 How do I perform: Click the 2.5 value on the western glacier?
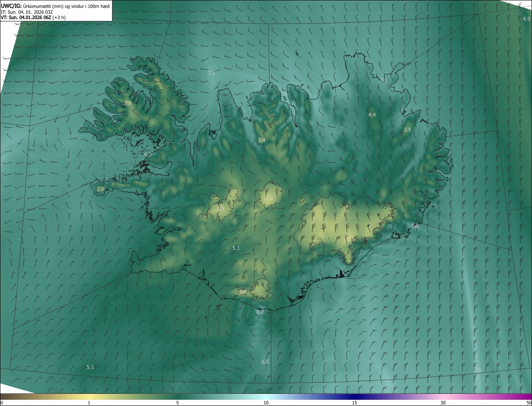click(x=220, y=208)
